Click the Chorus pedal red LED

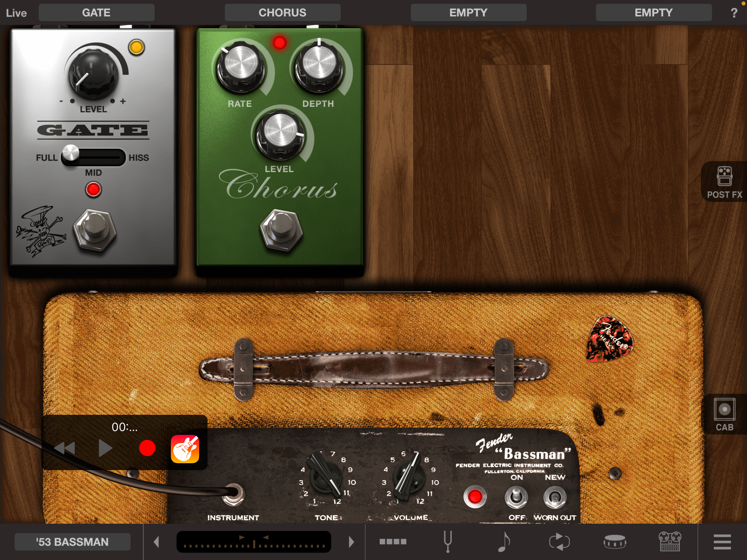[279, 43]
